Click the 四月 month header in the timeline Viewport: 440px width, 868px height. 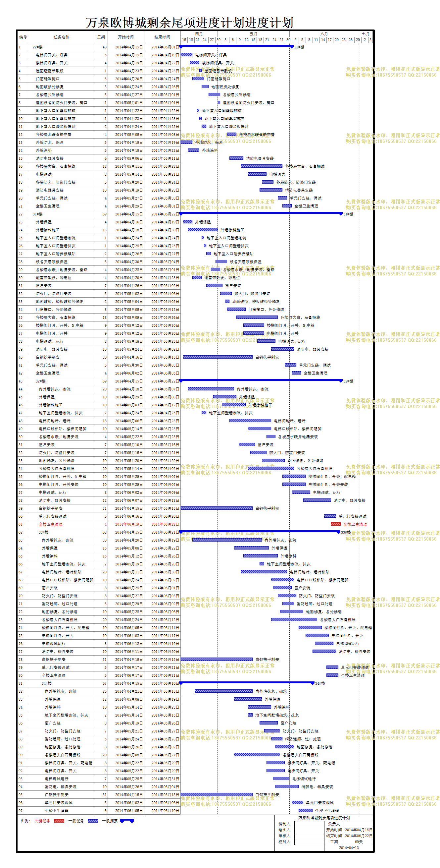[x=199, y=34]
